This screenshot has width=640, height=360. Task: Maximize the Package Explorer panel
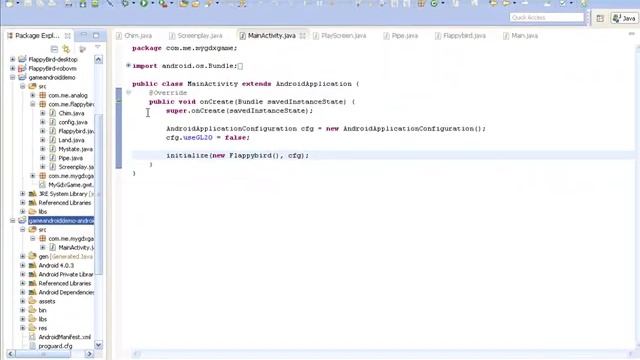pyautogui.click(x=96, y=36)
